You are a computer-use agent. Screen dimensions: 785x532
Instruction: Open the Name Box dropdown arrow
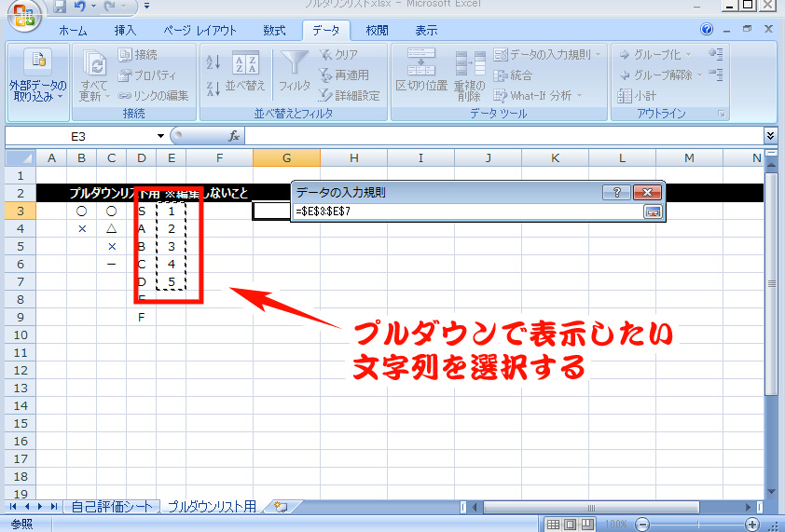(160, 136)
